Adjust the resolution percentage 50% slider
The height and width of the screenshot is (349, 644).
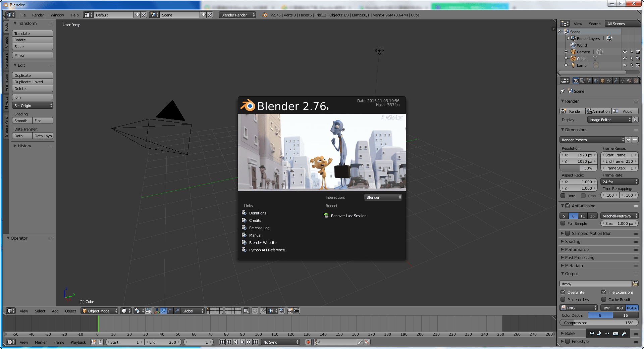579,168
